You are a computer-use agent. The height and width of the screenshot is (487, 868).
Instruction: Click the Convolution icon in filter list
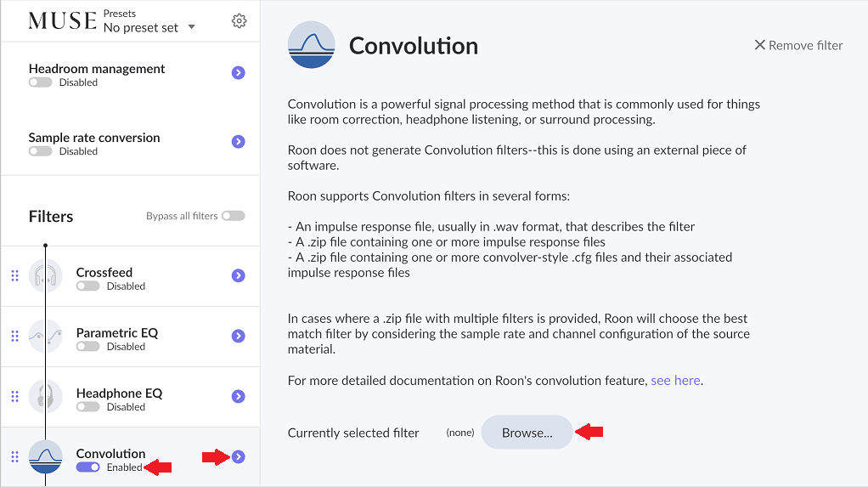[x=46, y=457]
